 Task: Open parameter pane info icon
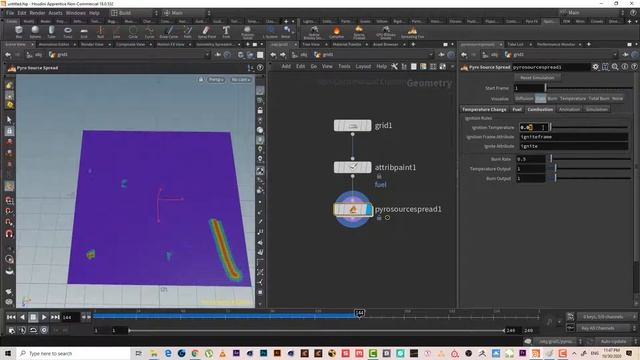625,67
